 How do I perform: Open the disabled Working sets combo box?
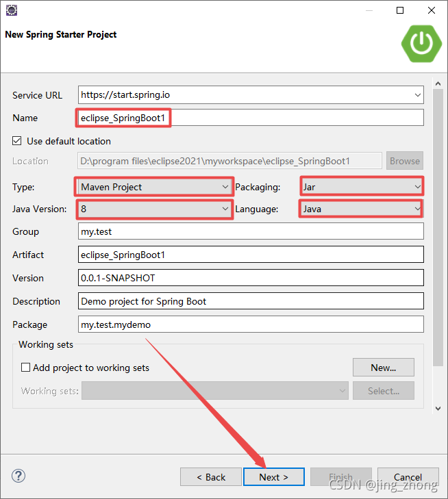tap(215, 390)
